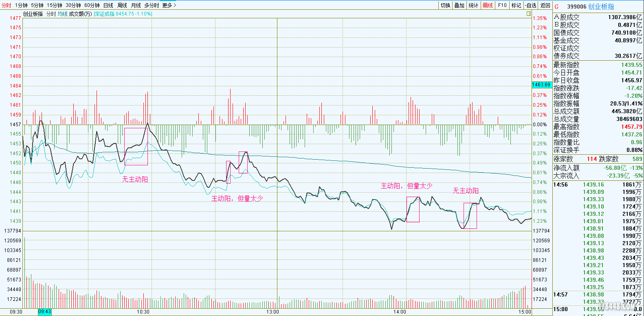
Task: Click the 昨日收盘 1456.97 row
Action: pyautogui.click(x=598, y=80)
